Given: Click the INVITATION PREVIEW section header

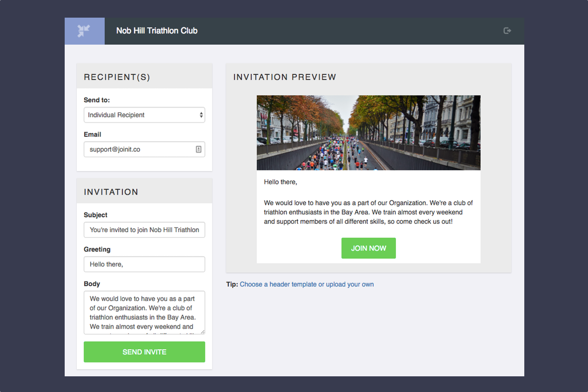Looking at the screenshot, I should coord(285,77).
